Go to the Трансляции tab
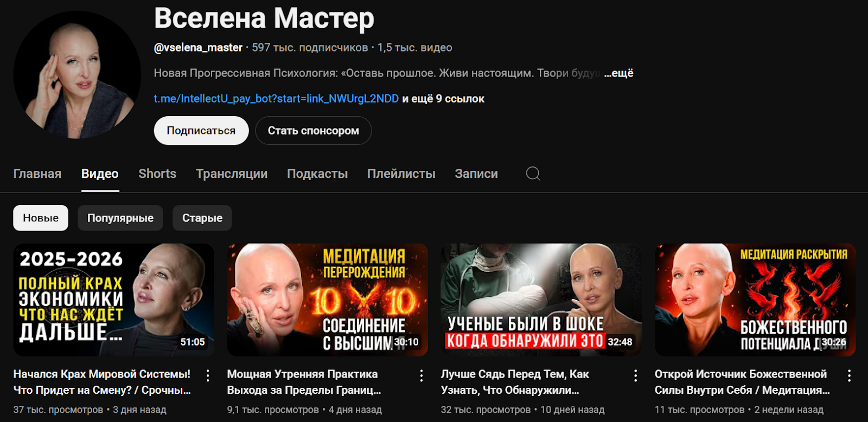Screen dimensions: 868x422 pyautogui.click(x=232, y=174)
